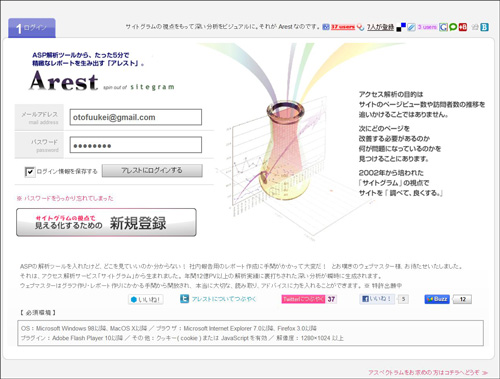Viewport: 500px width, 379px height.
Task: Click the pink 'Twitterでつぶやく' button
Action: [303, 299]
